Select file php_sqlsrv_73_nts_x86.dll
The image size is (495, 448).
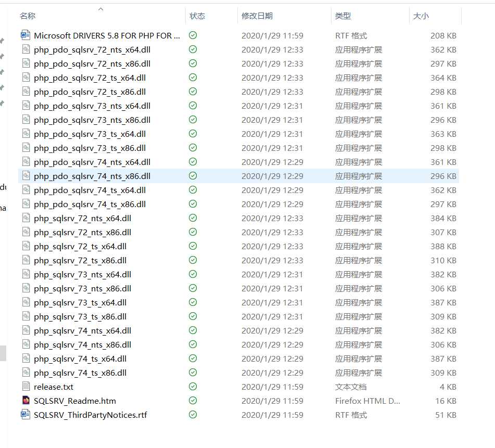(82, 289)
